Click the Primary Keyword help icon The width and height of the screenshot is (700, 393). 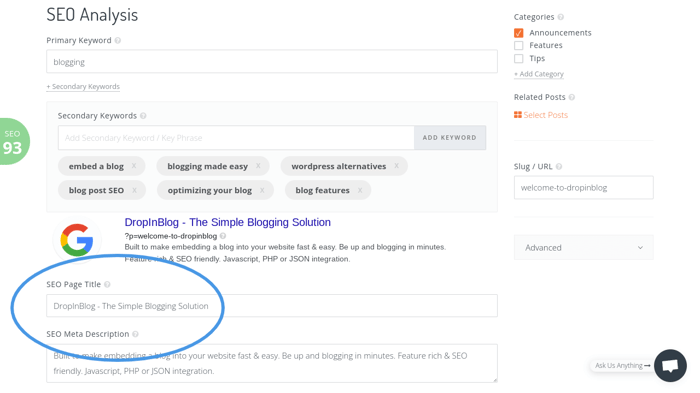(x=118, y=40)
